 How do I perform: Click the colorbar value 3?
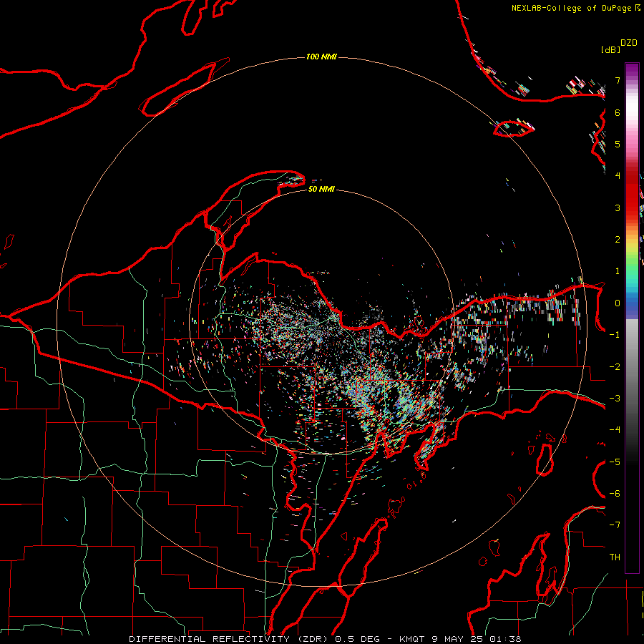(x=618, y=208)
